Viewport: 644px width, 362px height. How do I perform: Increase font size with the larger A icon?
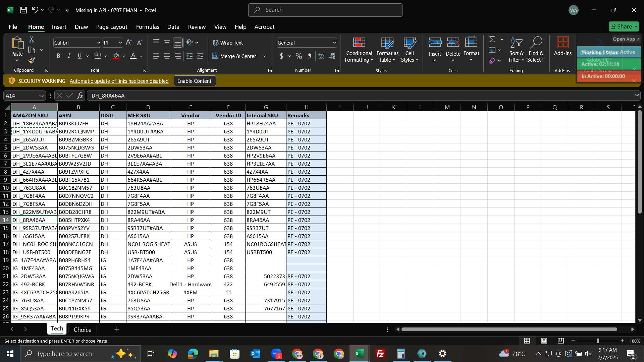click(129, 43)
